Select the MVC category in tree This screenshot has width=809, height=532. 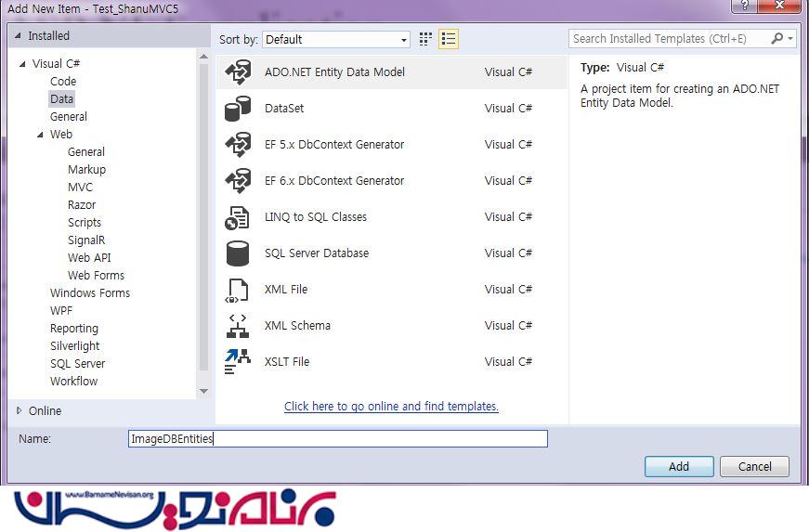tap(81, 188)
